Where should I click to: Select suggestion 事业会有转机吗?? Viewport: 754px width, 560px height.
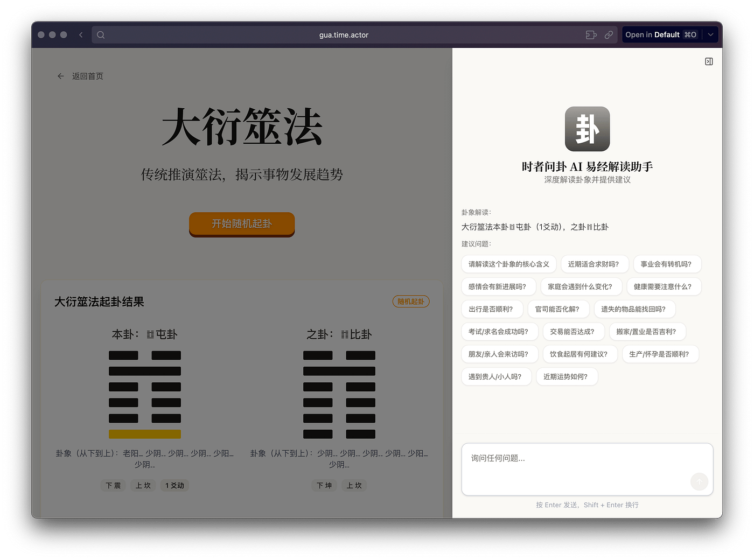click(666, 264)
